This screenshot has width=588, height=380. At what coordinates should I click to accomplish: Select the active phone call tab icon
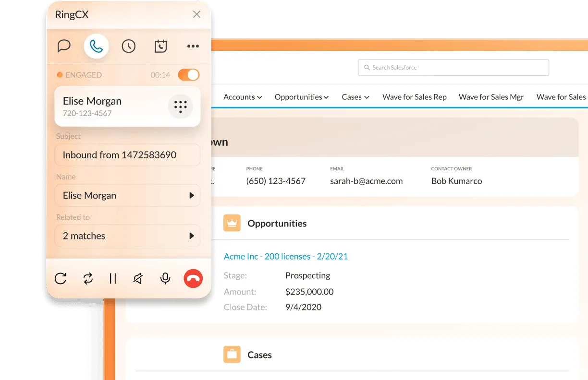click(96, 46)
